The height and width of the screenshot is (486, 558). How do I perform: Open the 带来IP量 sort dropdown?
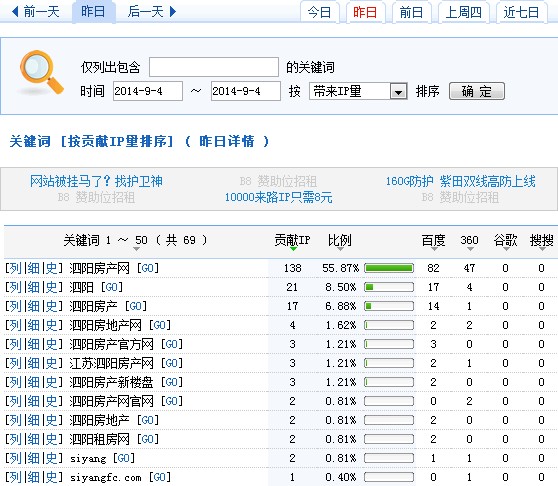[x=358, y=91]
